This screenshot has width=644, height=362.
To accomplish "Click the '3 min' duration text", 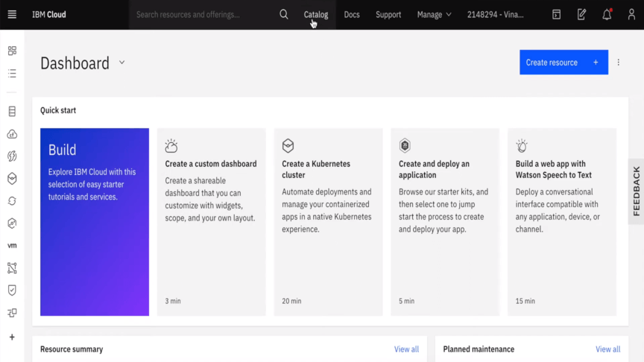I will pyautogui.click(x=173, y=301).
